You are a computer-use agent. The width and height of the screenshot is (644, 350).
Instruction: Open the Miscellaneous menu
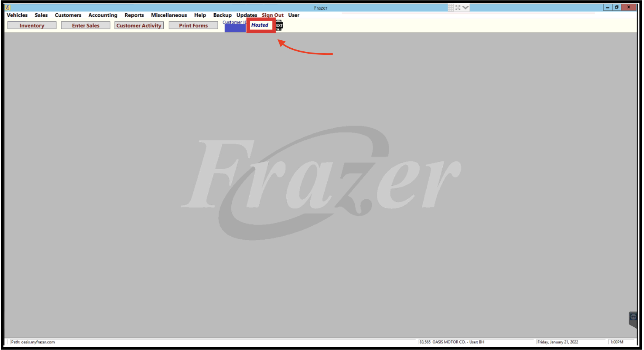click(169, 15)
